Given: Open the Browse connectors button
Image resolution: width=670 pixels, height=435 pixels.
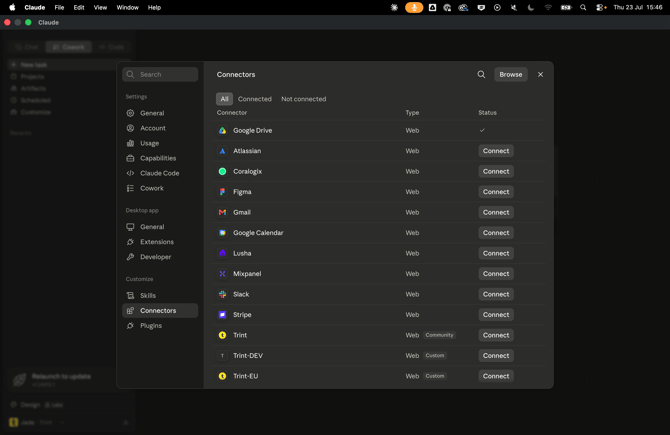Looking at the screenshot, I should (x=511, y=74).
